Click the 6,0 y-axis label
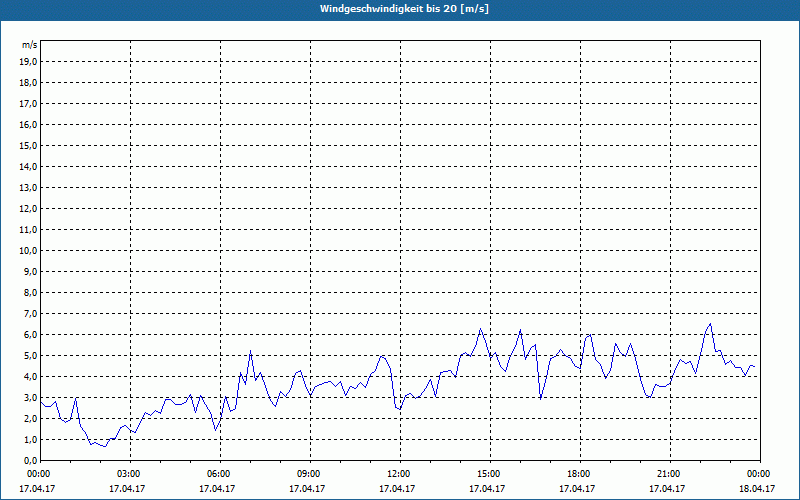Viewport: 800px width, 500px height. click(x=31, y=335)
